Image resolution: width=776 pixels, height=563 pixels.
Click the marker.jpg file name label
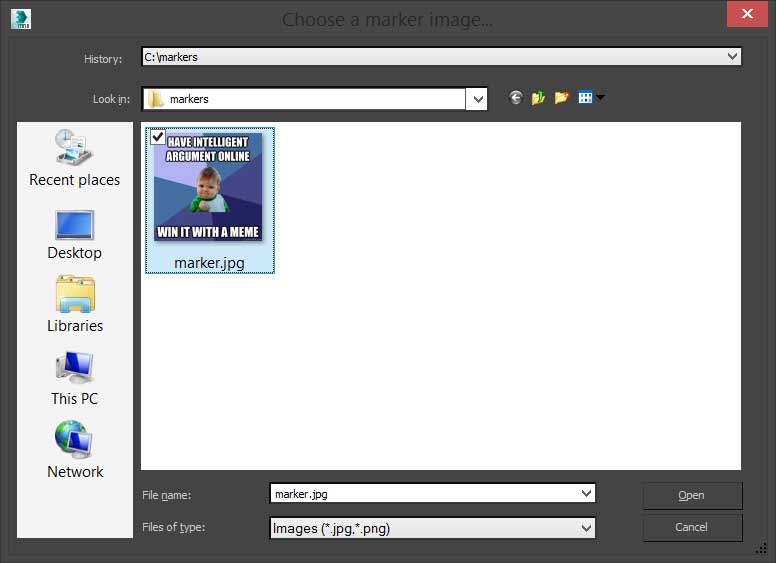point(209,263)
